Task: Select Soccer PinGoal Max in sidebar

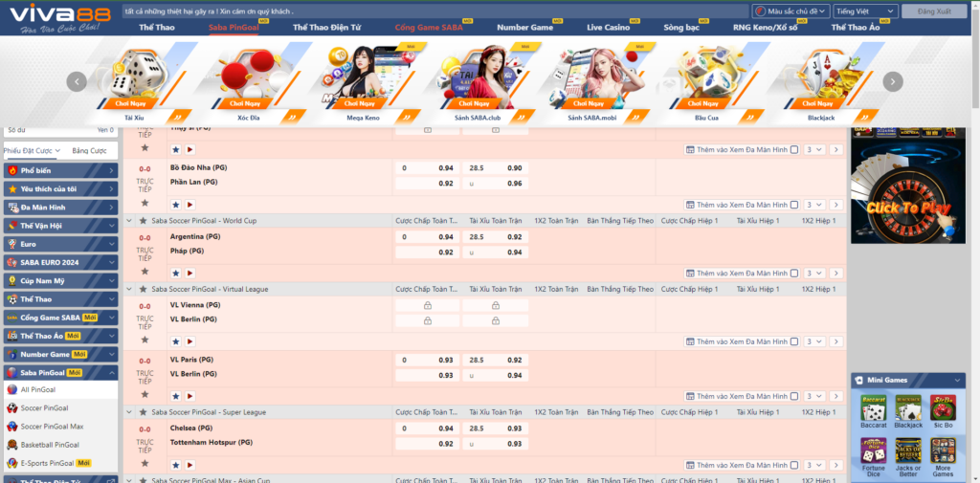Action: [60, 427]
